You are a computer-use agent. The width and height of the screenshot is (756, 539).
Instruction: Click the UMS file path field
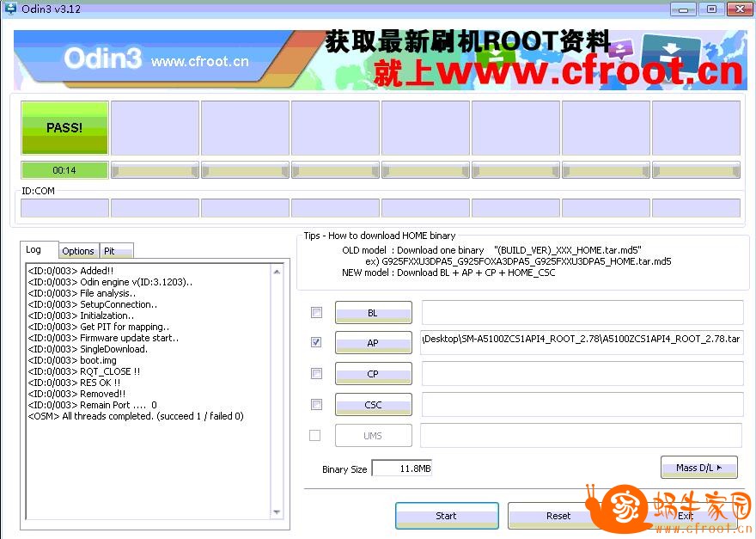coord(581,435)
